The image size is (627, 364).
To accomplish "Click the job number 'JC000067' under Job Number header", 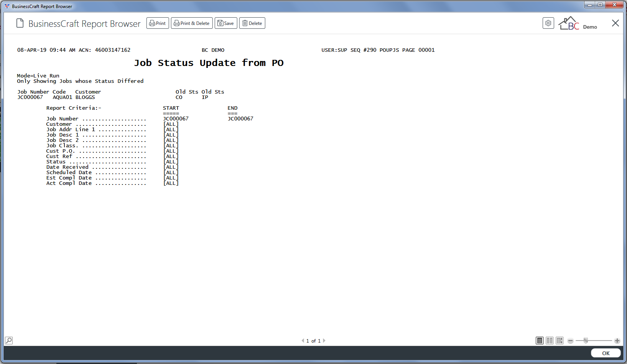I will 30,97.
